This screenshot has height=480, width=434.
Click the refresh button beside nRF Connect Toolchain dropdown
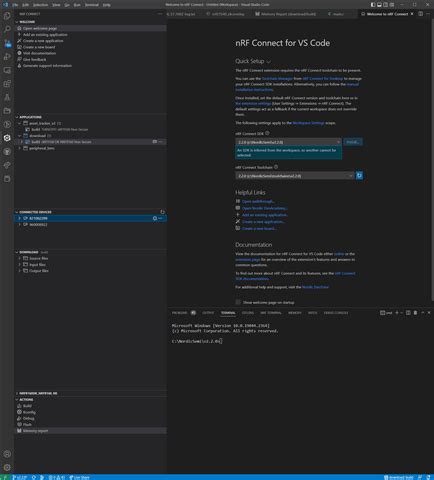(359, 175)
